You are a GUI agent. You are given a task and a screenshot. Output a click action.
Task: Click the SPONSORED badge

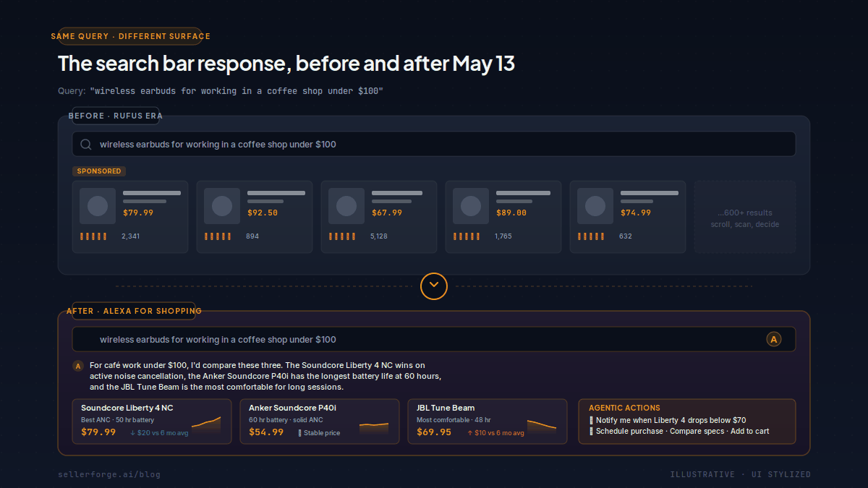pyautogui.click(x=99, y=171)
